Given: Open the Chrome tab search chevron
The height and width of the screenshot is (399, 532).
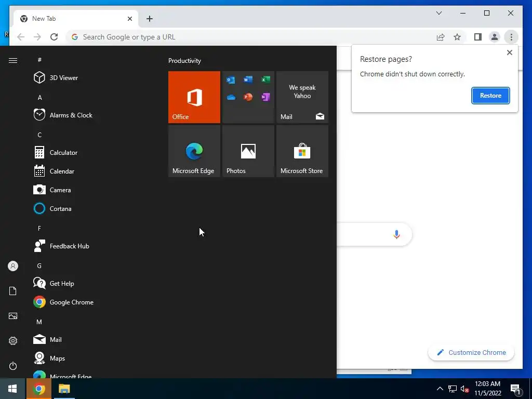Looking at the screenshot, I should tap(438, 13).
